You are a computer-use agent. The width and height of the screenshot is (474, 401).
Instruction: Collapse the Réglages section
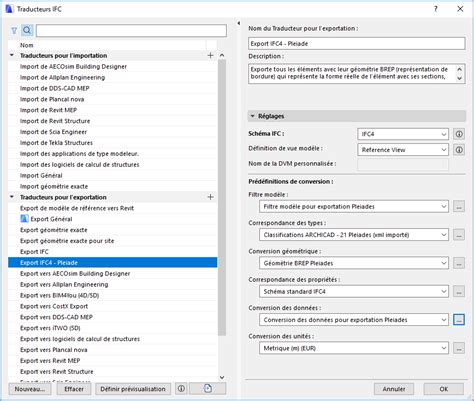(252, 116)
